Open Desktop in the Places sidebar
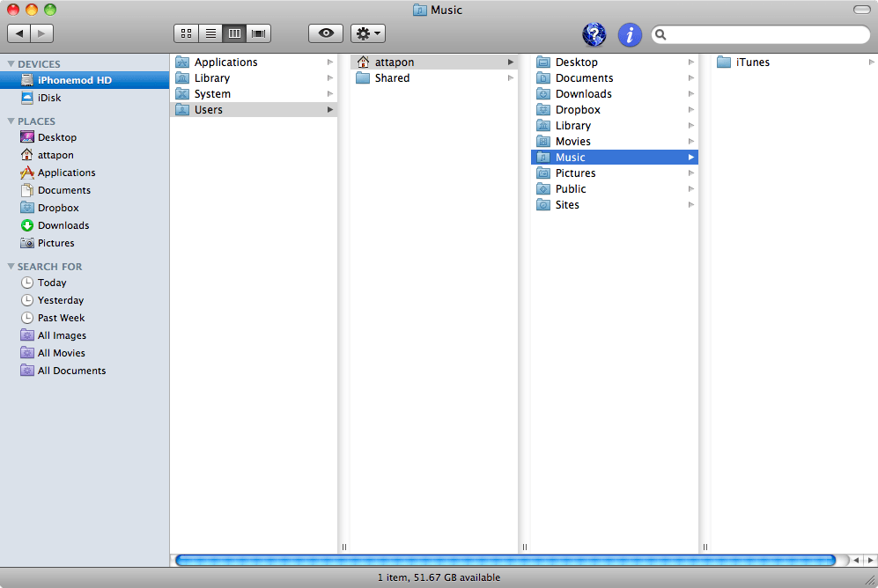 click(85, 137)
